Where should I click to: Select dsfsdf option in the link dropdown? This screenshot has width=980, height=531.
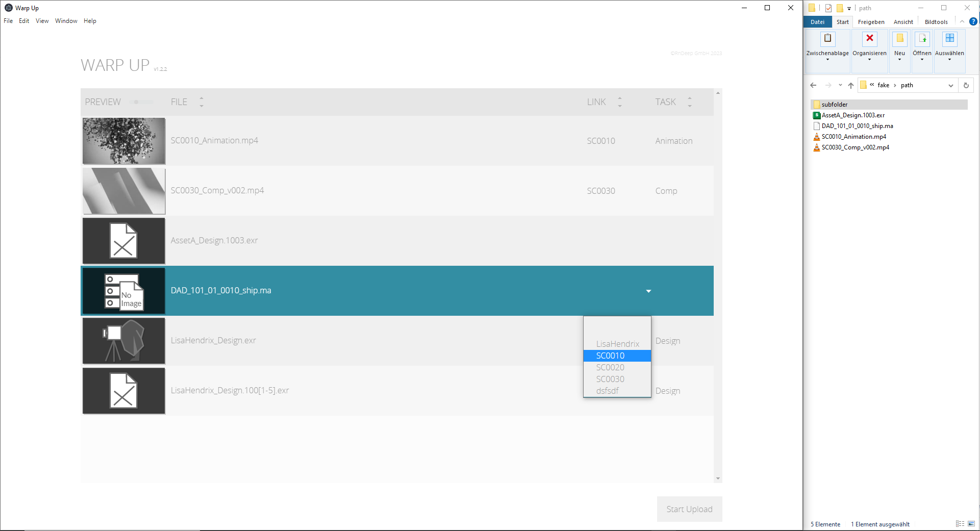(x=607, y=391)
